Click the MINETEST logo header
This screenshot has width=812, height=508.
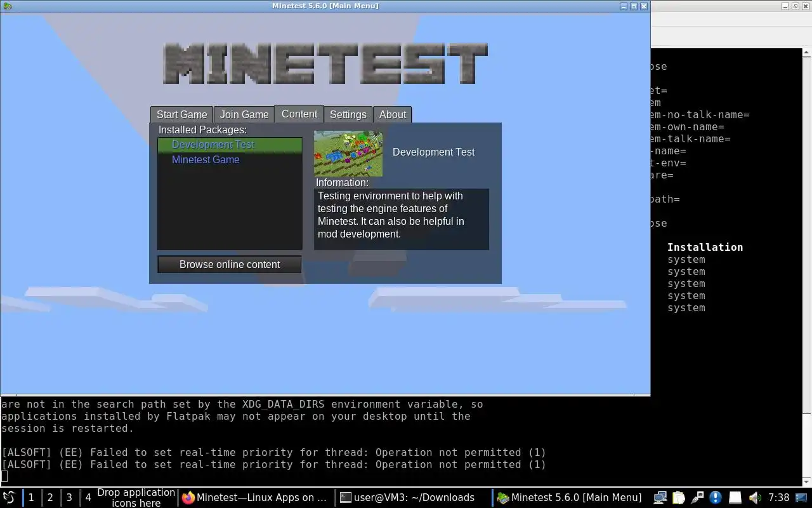pyautogui.click(x=325, y=63)
